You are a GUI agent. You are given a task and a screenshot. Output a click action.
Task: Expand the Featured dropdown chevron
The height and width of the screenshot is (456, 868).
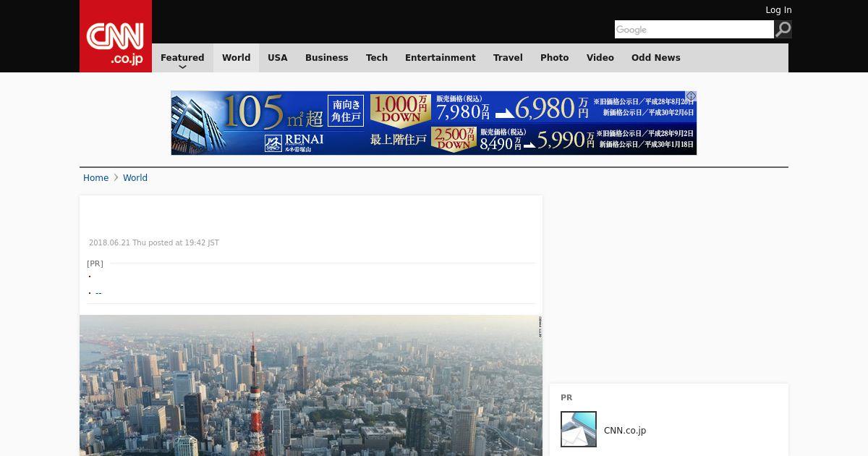(x=182, y=67)
